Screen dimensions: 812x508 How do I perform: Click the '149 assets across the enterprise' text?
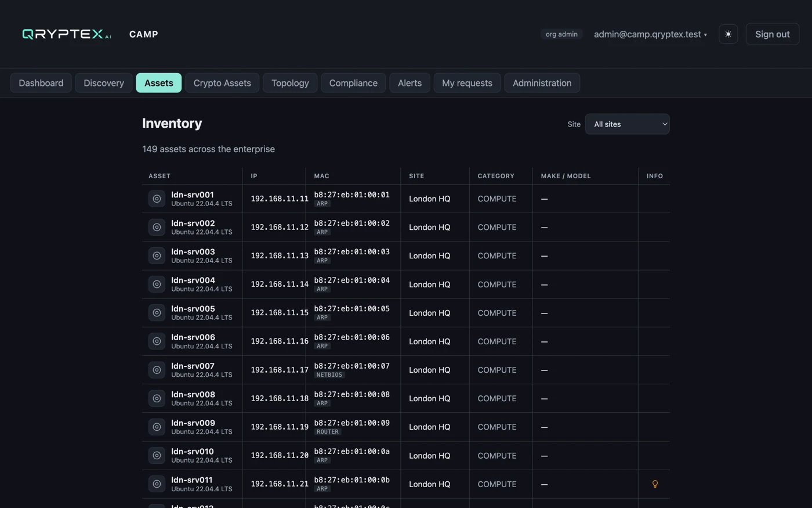[209, 149]
